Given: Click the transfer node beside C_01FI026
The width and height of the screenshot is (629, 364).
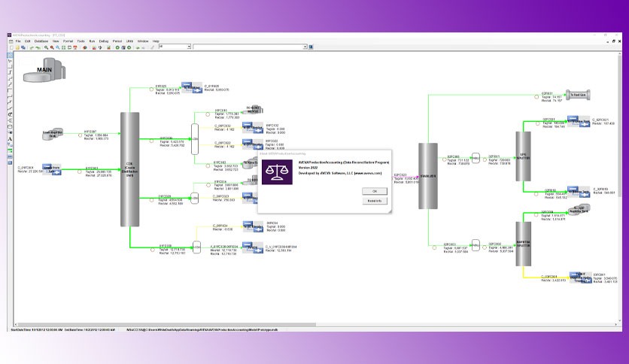Looking at the screenshot, I should [192, 87].
